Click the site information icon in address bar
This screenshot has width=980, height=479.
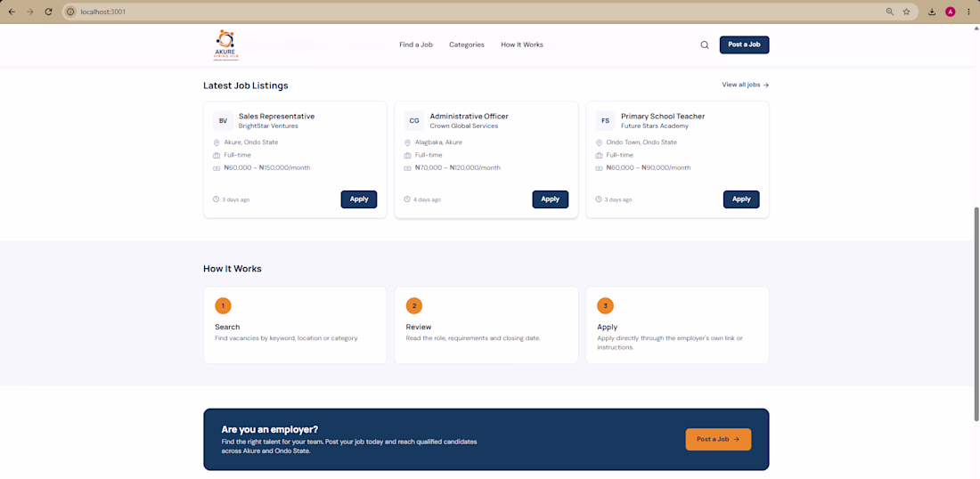tap(70, 12)
